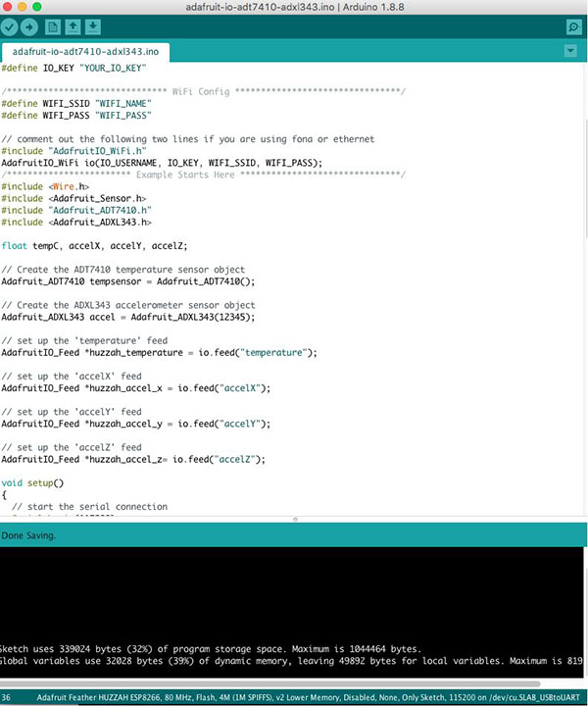Click the Arduino 1.8.8 window title bar
The image size is (588, 707).
(x=294, y=7)
